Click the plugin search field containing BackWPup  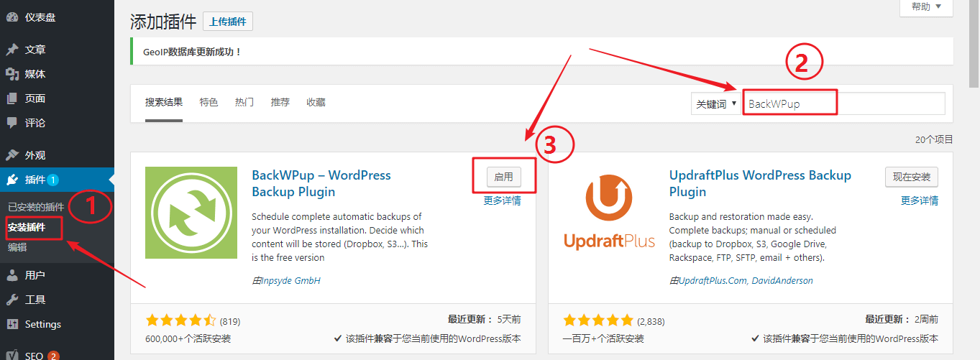point(844,103)
